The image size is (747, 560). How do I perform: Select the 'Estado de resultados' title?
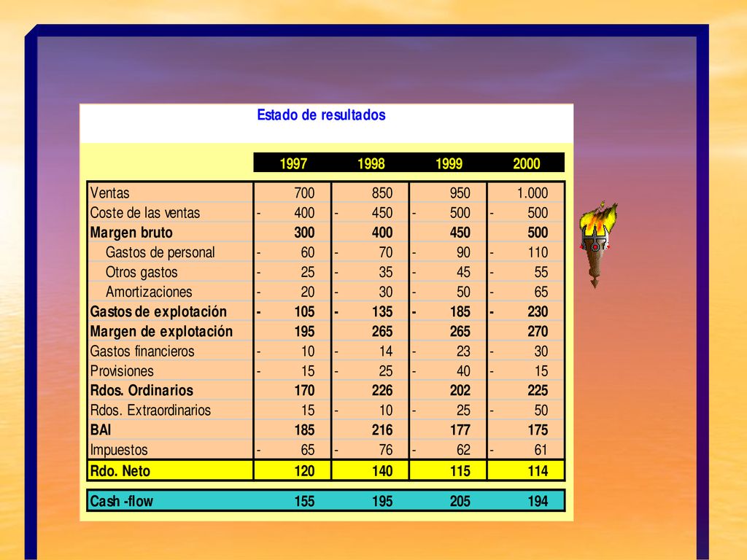click(x=321, y=114)
